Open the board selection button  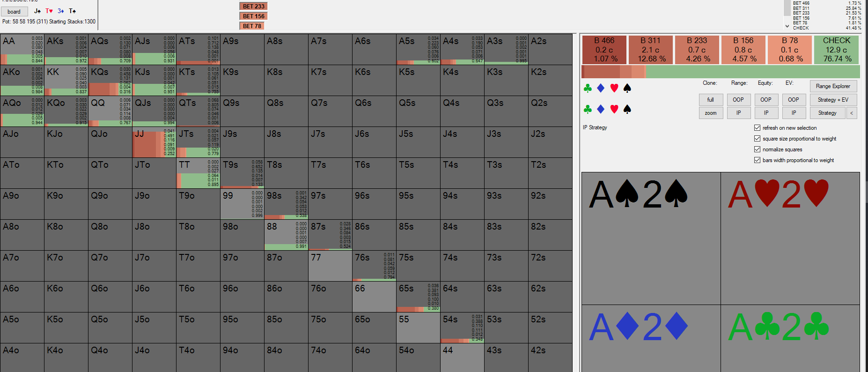click(x=14, y=11)
